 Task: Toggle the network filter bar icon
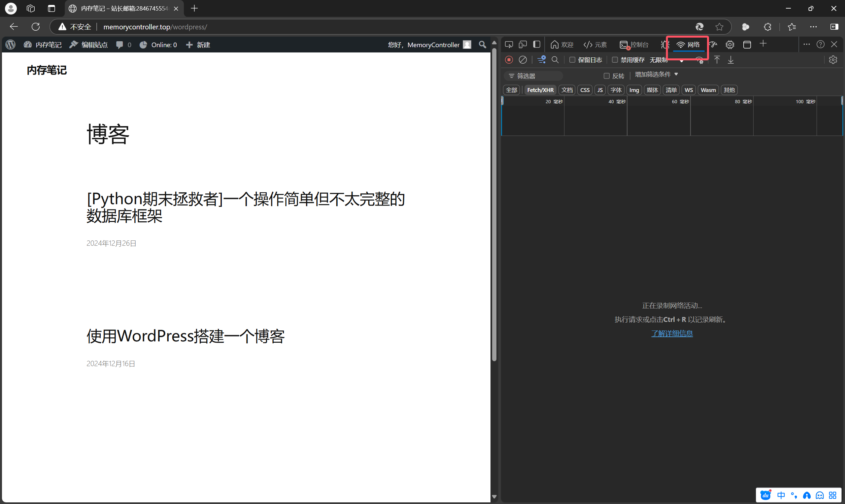[541, 60]
